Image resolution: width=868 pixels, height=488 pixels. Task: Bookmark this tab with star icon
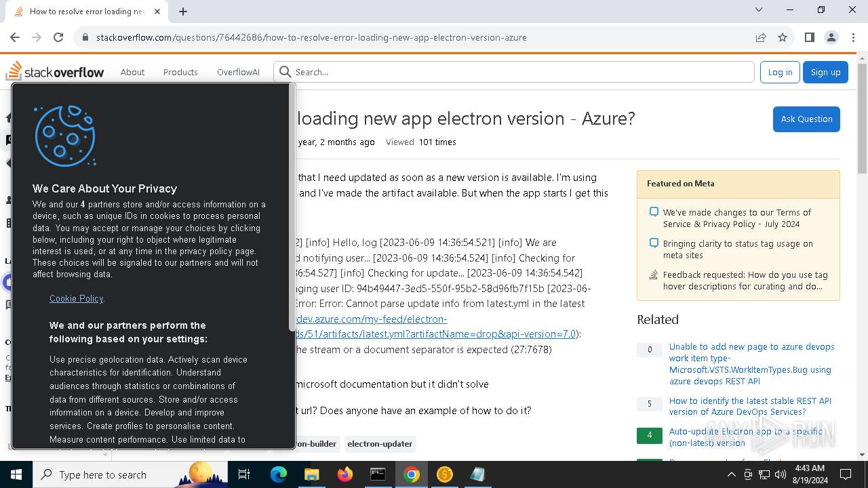(x=783, y=37)
